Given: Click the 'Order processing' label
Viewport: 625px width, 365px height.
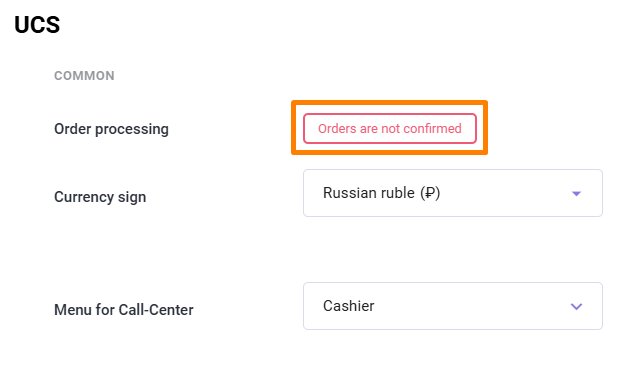Looking at the screenshot, I should [111, 129].
